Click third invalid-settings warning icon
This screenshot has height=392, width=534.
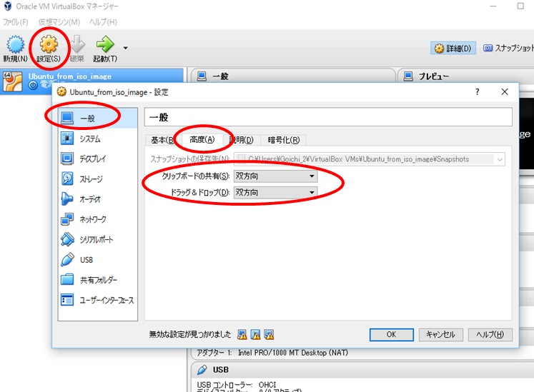[269, 335]
